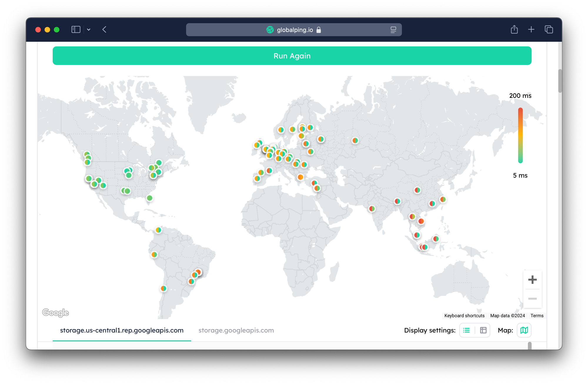Viewport: 588px width, 384px height.
Task: Select storage.us-central1.rep.googleapis.com tab
Action: pyautogui.click(x=122, y=330)
